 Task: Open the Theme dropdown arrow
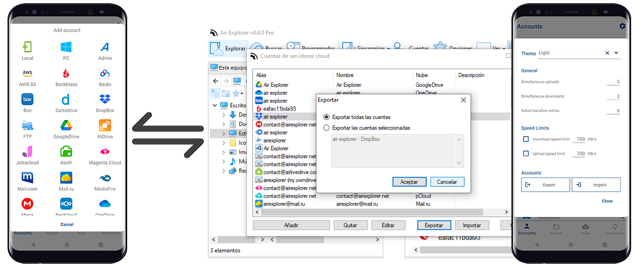click(616, 53)
